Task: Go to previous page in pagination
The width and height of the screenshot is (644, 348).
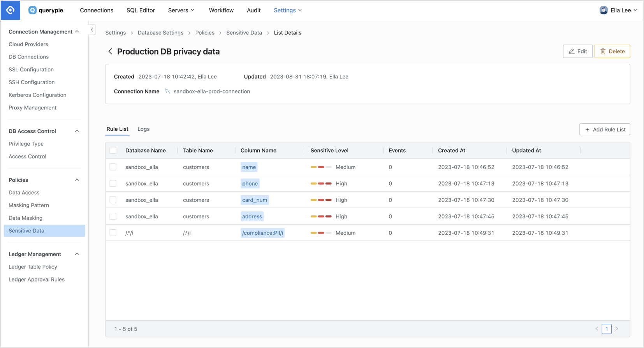Action: (x=596, y=329)
